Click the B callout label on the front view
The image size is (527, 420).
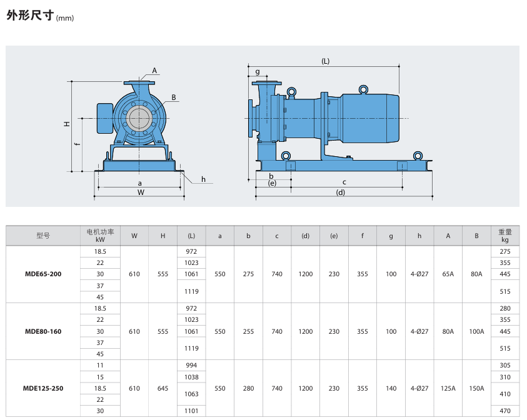pos(174,97)
